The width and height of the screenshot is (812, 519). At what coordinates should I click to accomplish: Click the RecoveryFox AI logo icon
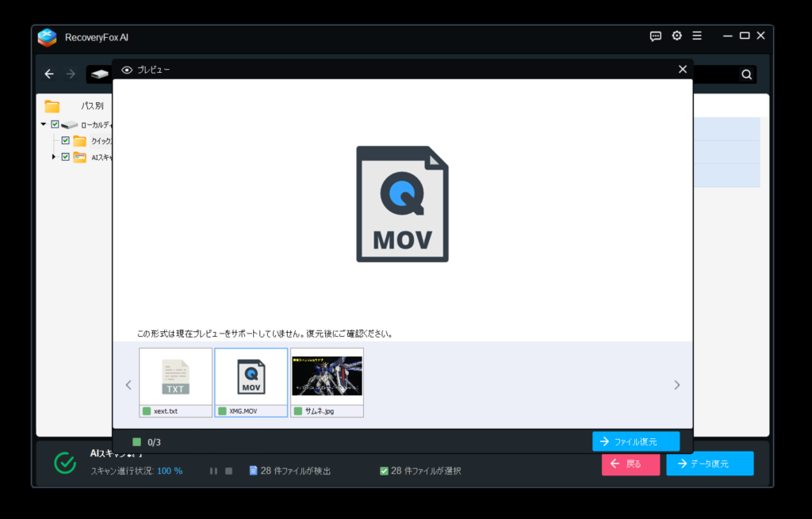[x=47, y=37]
